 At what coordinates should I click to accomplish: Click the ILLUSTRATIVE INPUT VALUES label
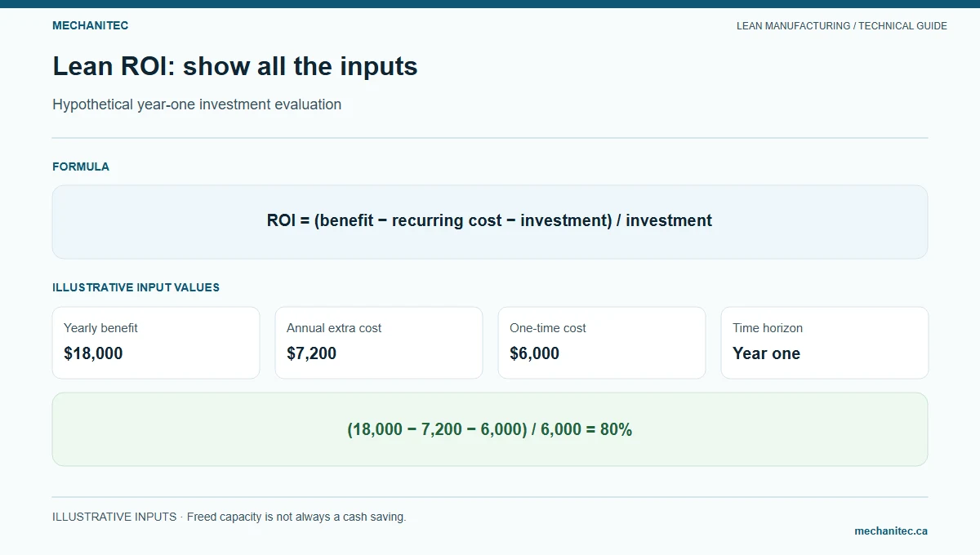(x=136, y=287)
